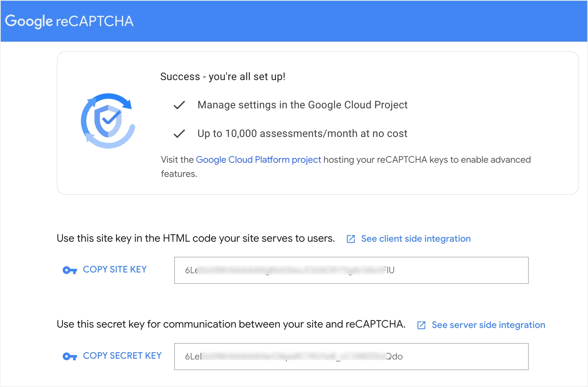Click checkmark beside 10,000 assessments/month line

click(179, 134)
